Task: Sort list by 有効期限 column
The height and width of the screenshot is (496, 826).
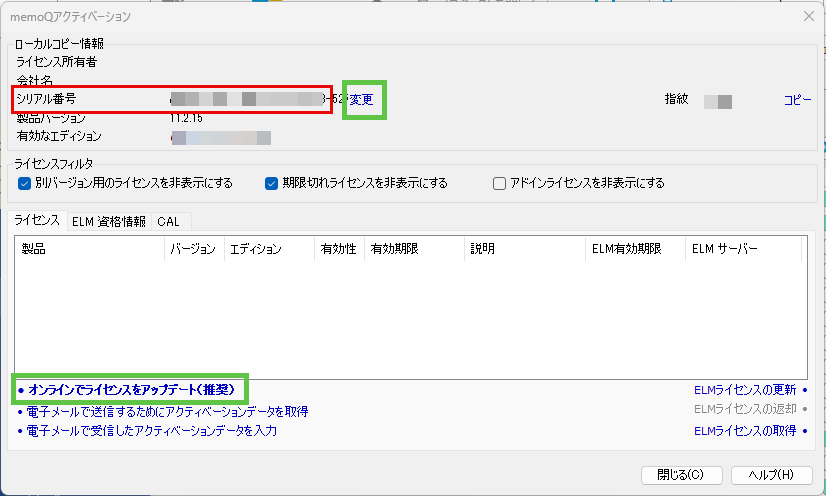Action: [414, 249]
